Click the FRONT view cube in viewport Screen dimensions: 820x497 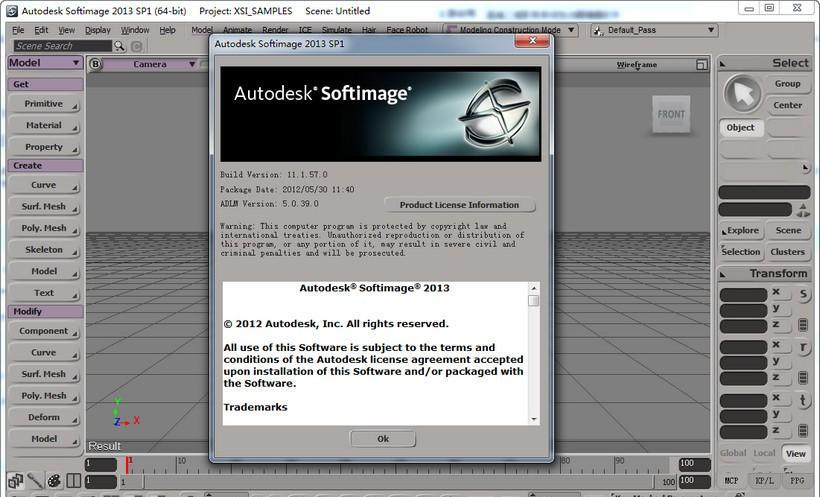[671, 114]
